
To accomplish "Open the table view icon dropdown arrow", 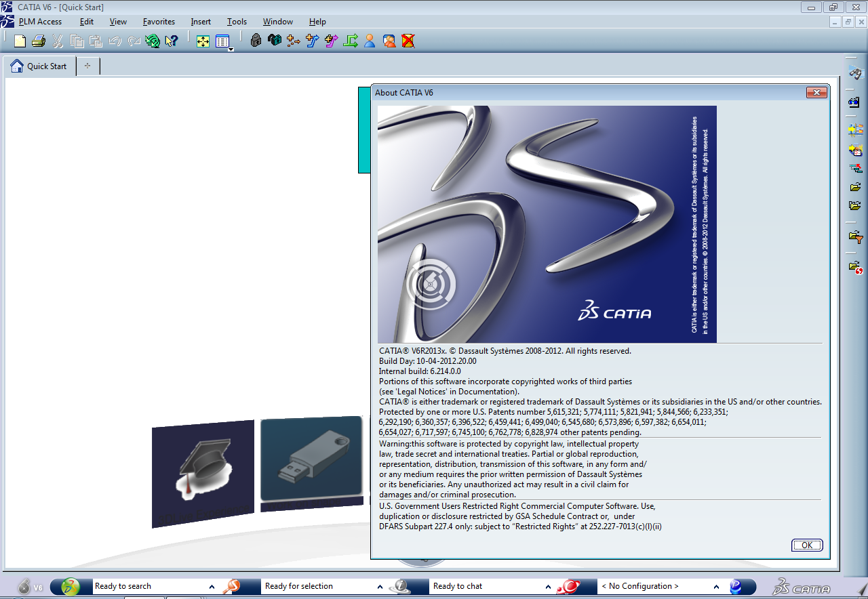I will pyautogui.click(x=231, y=49).
